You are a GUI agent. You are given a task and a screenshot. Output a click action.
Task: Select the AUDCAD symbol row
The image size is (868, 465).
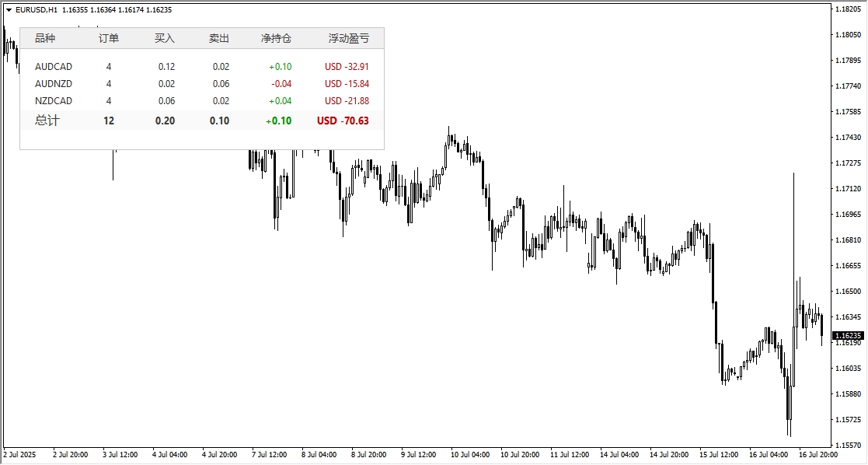click(x=54, y=67)
